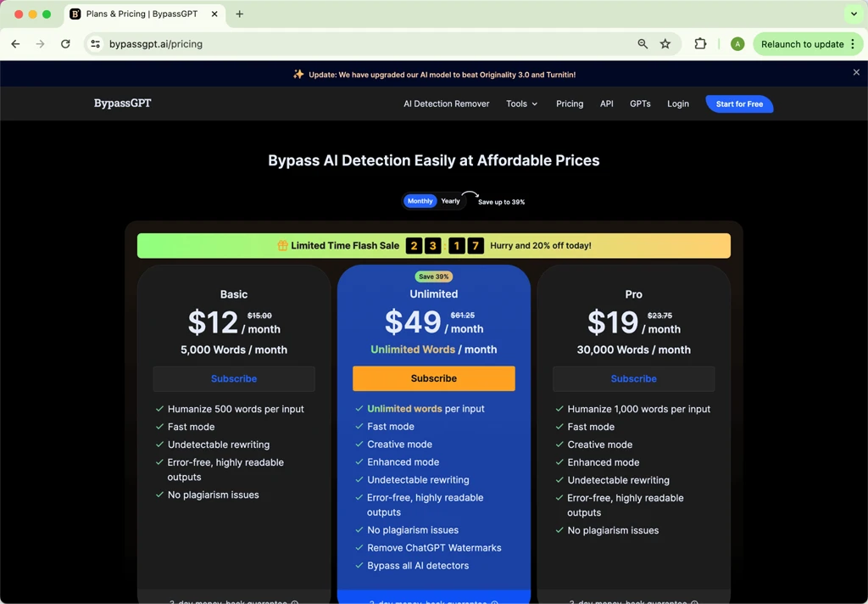The image size is (868, 604).
Task: Open Chrome's three-dot menu
Action: tap(853, 44)
